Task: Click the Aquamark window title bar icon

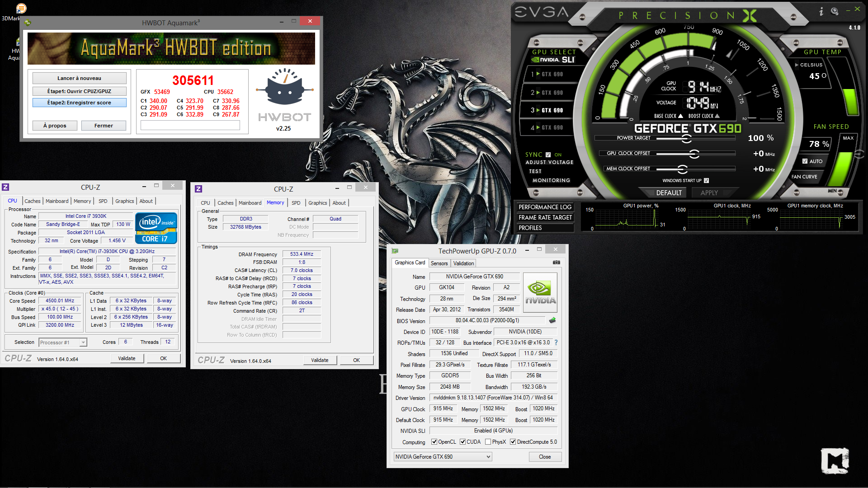Action: [28, 23]
